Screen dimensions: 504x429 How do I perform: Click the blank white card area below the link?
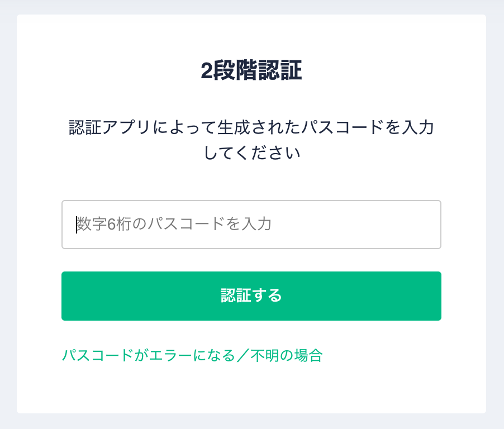(251, 388)
